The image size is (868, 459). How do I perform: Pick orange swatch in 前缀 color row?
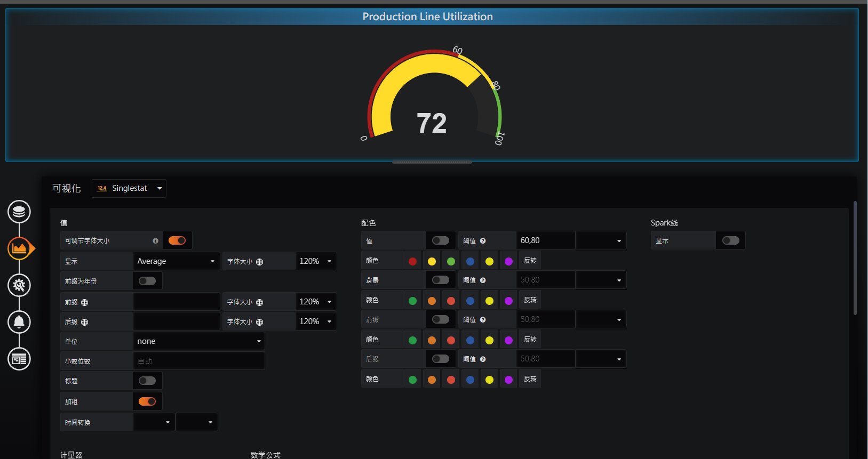coord(432,340)
